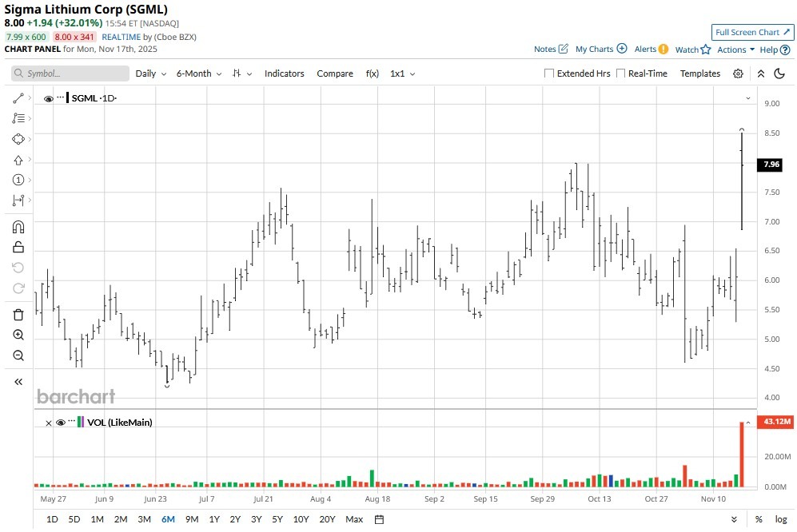This screenshot has width=797, height=532.
Task: Select the 9M time range
Action: click(x=192, y=519)
